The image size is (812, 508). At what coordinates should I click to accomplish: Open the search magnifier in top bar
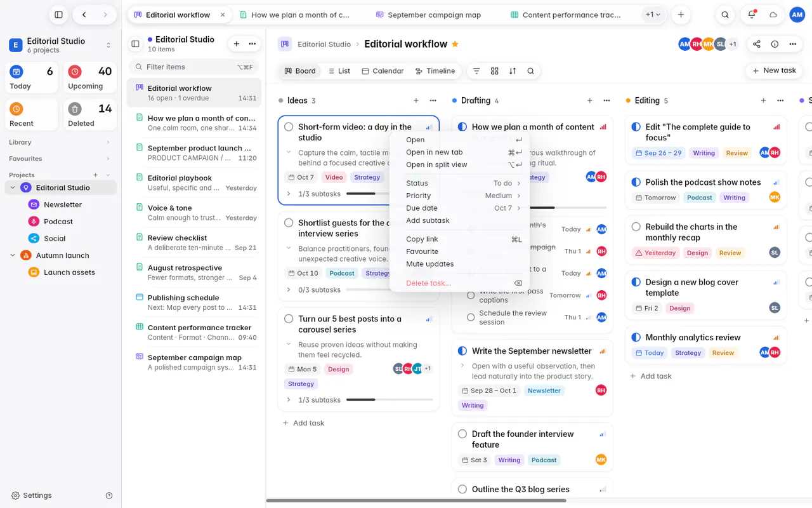click(725, 15)
